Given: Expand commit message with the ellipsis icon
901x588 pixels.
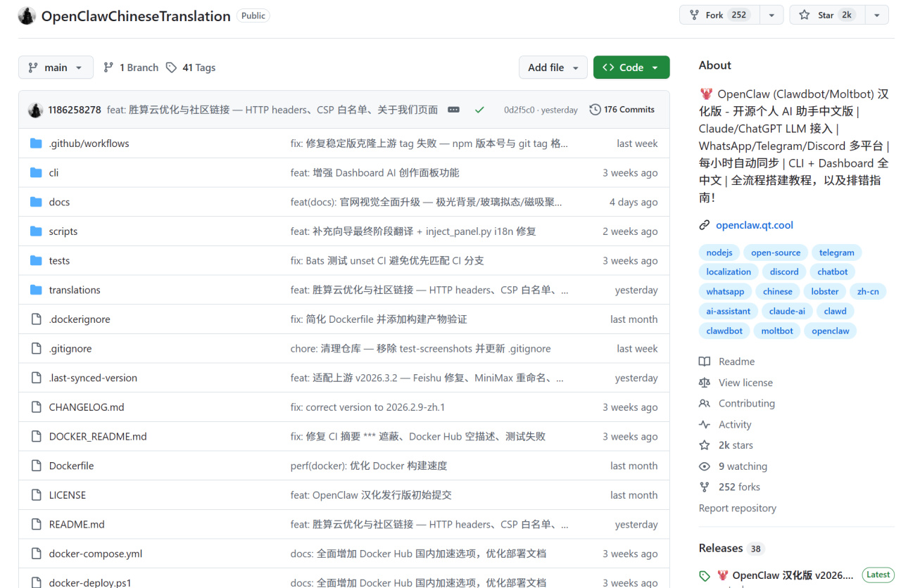Looking at the screenshot, I should pos(454,110).
